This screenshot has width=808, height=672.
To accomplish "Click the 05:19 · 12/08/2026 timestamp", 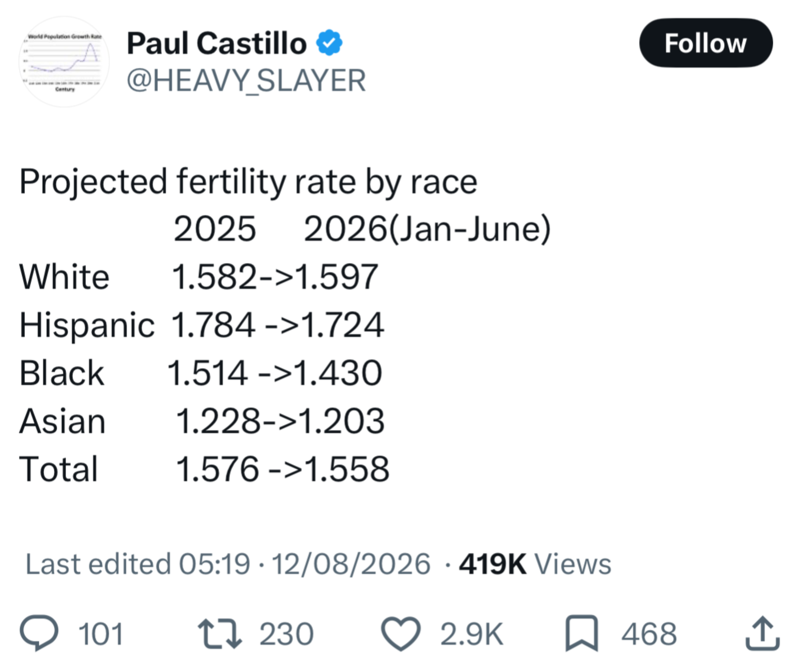I will click(x=305, y=564).
